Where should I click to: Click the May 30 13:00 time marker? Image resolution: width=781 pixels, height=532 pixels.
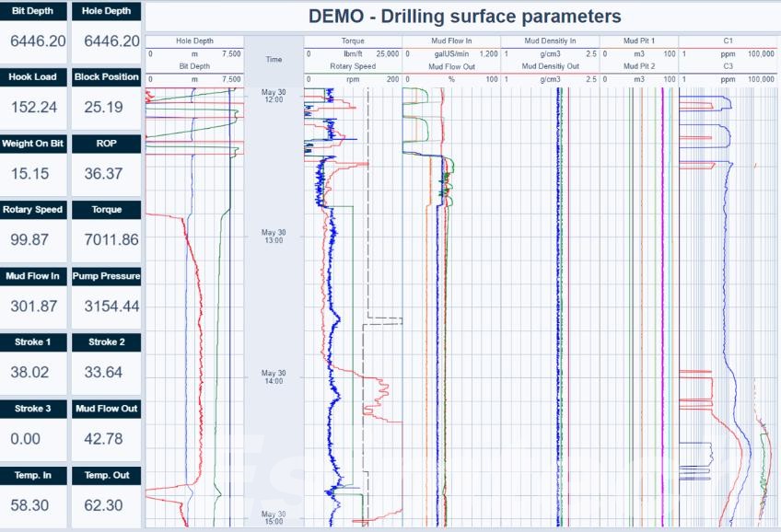tap(274, 237)
